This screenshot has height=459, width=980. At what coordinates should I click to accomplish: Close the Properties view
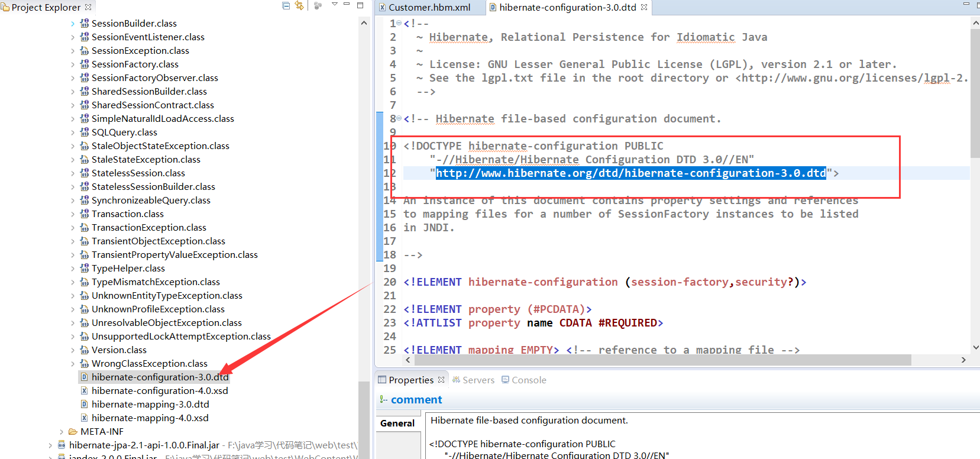(441, 380)
